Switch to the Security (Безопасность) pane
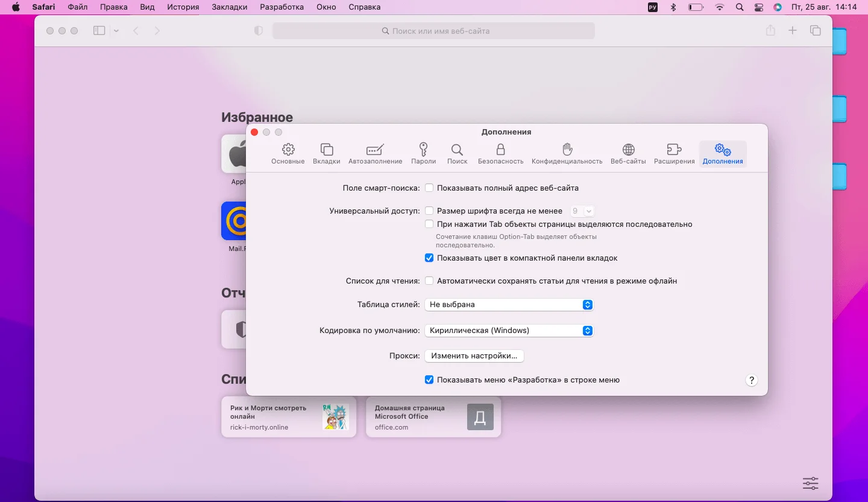868x502 pixels. [500, 153]
